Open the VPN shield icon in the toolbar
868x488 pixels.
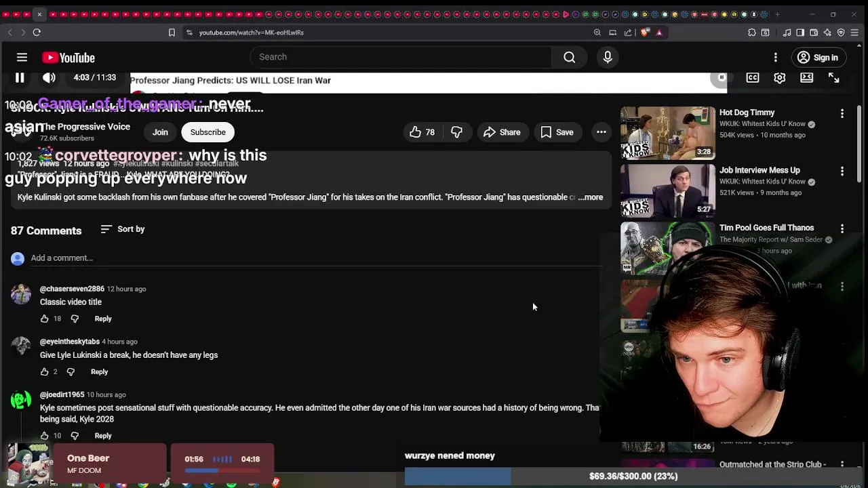point(841,32)
